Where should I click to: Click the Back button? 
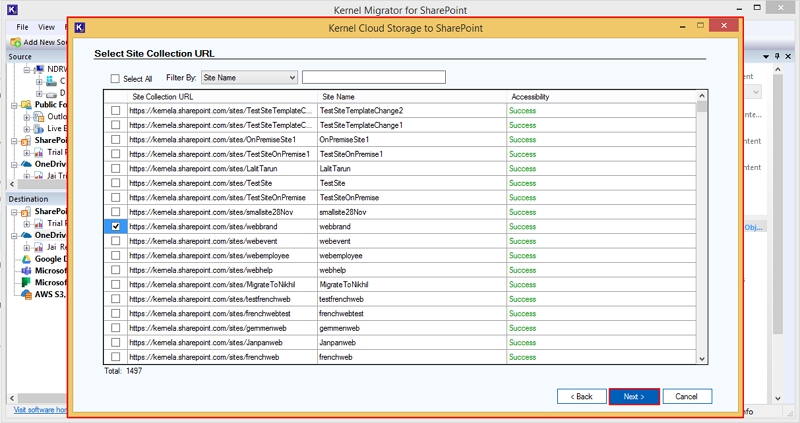582,396
